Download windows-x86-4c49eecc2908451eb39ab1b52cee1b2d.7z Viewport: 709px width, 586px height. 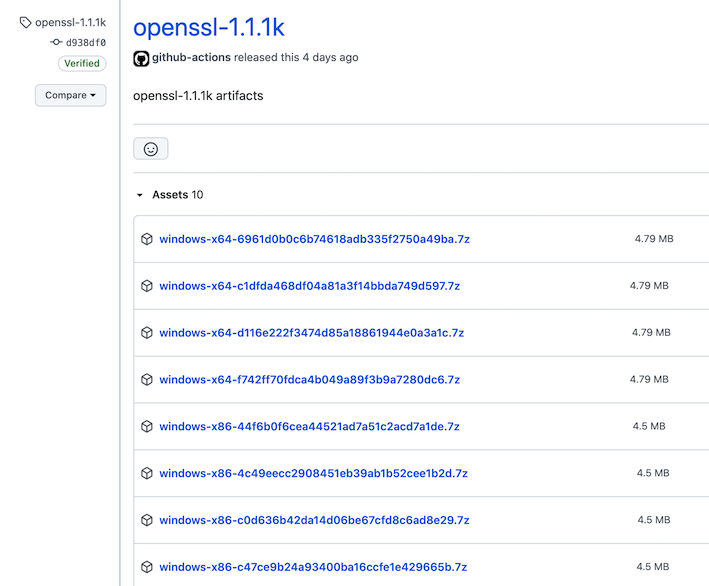tap(313, 473)
